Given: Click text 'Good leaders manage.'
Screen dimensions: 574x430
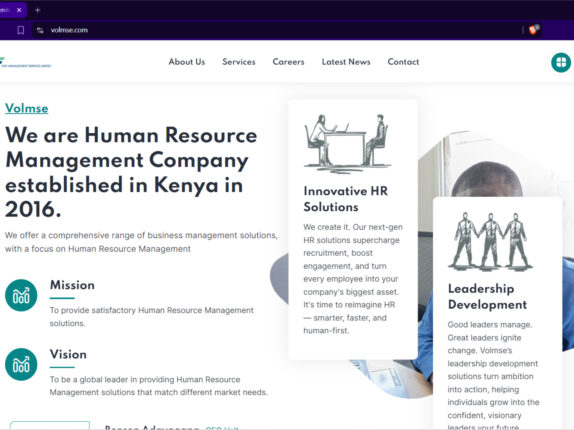Looking at the screenshot, I should (490, 325).
